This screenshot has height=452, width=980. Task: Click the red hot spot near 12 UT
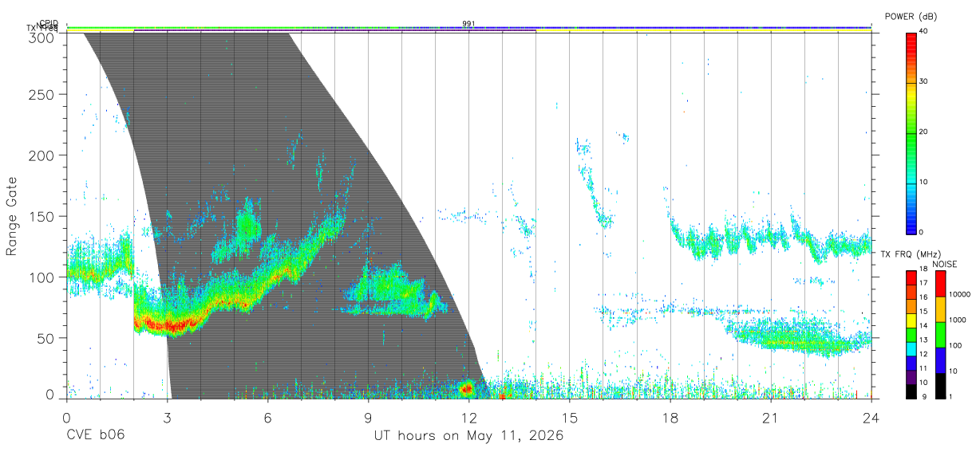click(466, 388)
